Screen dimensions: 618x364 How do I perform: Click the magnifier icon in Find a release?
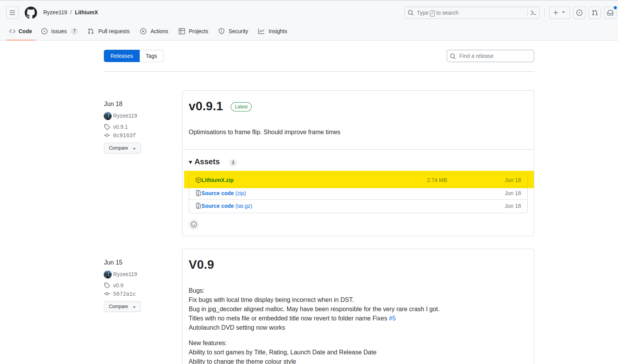453,56
